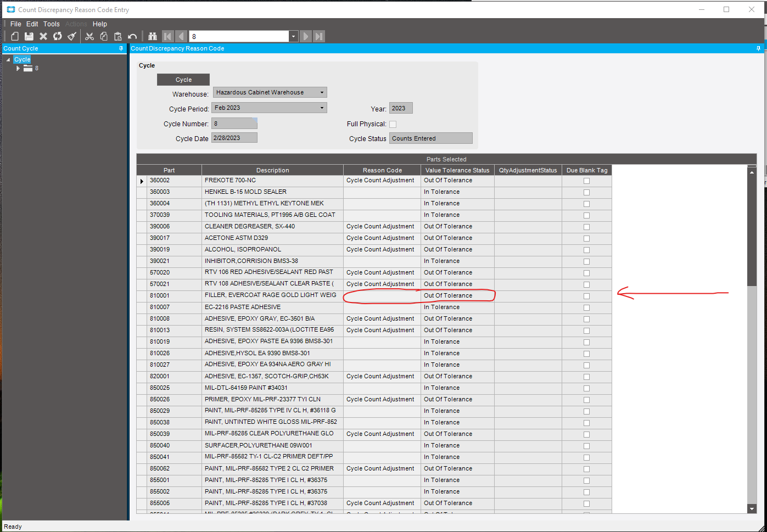Click the New document toolbar icon
This screenshot has width=767, height=532.
(15, 36)
